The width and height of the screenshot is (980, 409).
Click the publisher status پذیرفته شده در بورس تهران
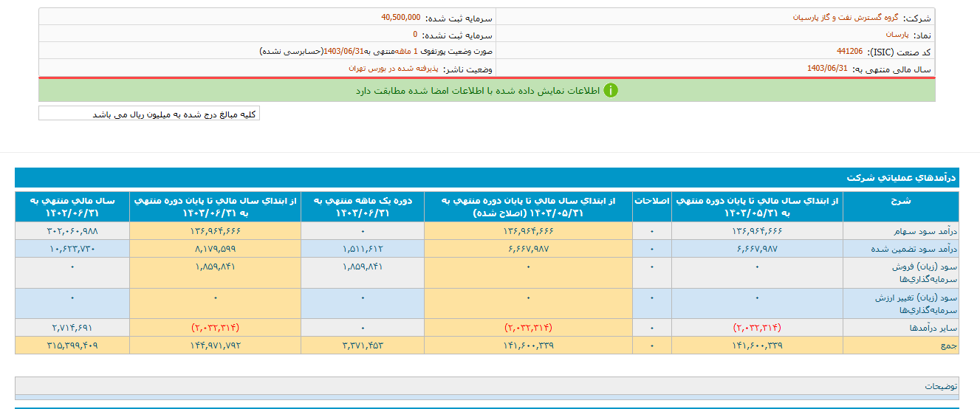tap(394, 69)
